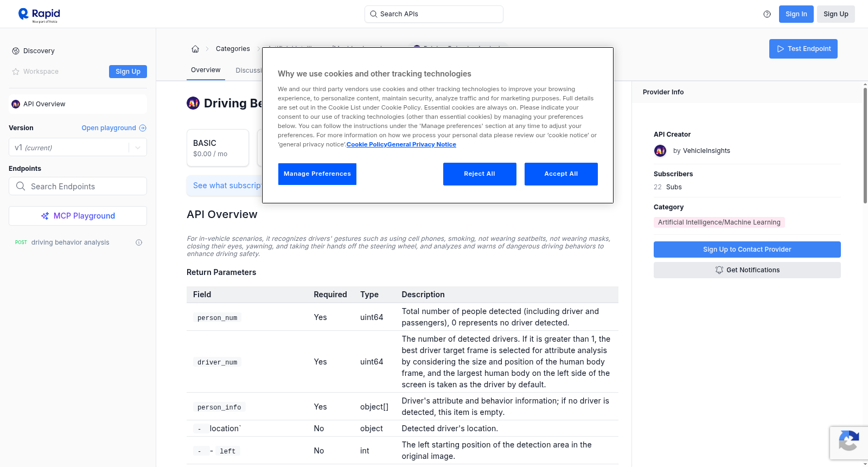The image size is (868, 467).
Task: Select API Overview in the sidebar
Action: [x=78, y=104]
